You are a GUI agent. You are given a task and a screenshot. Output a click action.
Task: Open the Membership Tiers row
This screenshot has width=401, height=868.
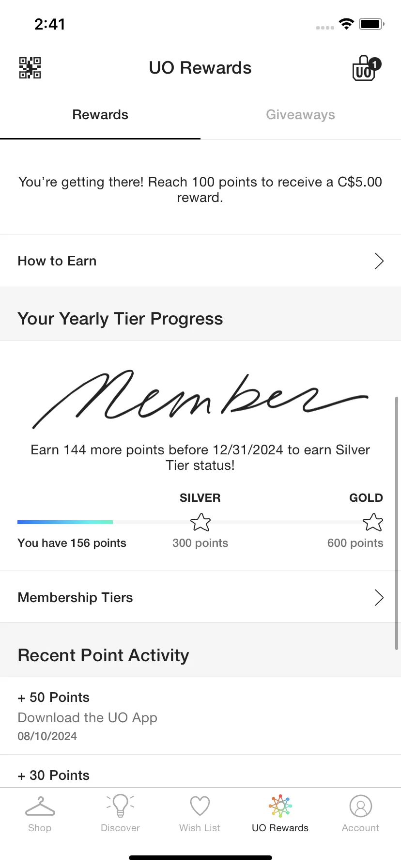[x=200, y=597]
